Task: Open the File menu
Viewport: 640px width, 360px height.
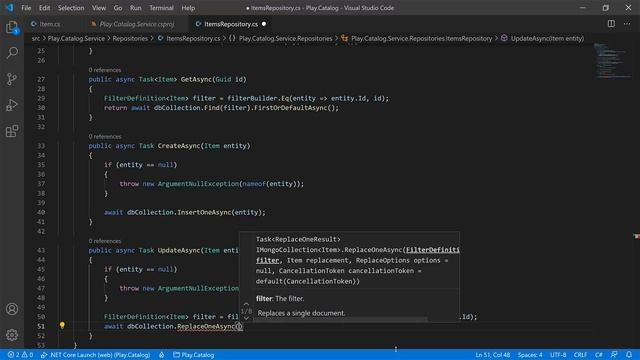Action: coord(26,8)
